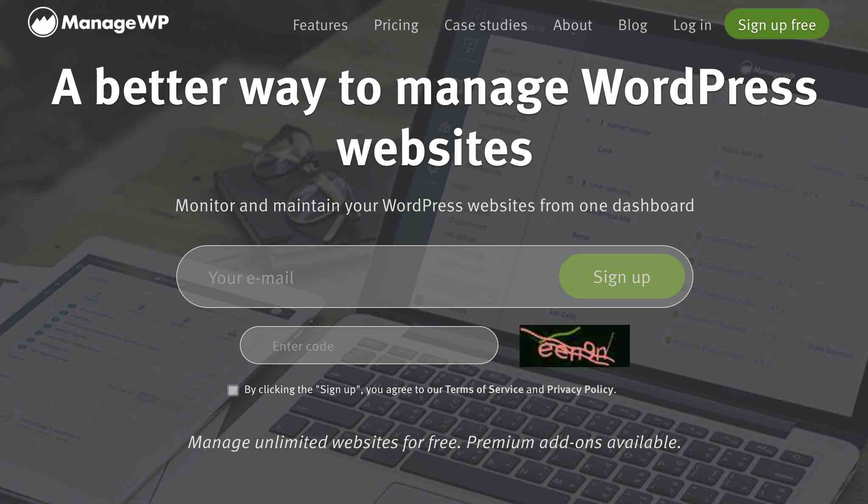868x504 pixels.
Task: Click the Case studies menu icon
Action: click(x=485, y=25)
